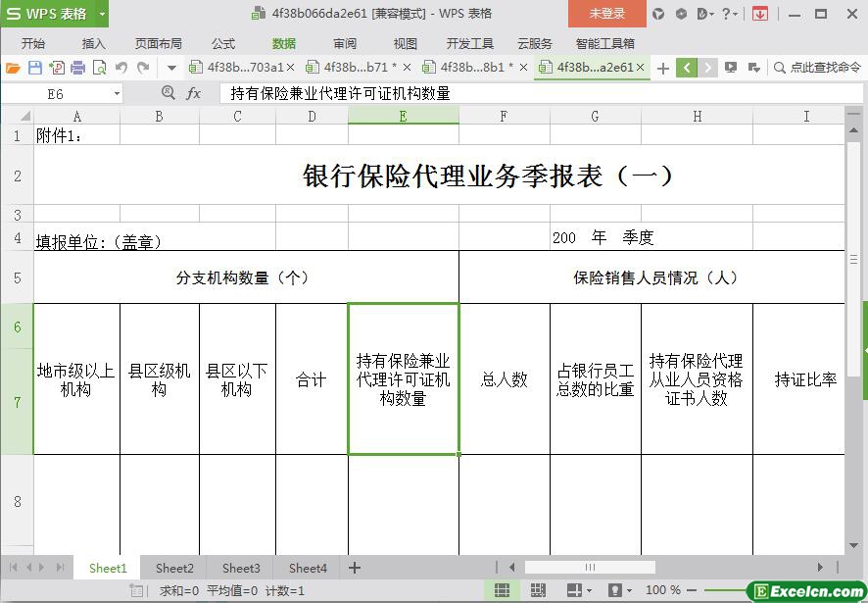Click the formula bar magnifier icon
Viewport: 868px width, 603px height.
(168, 93)
